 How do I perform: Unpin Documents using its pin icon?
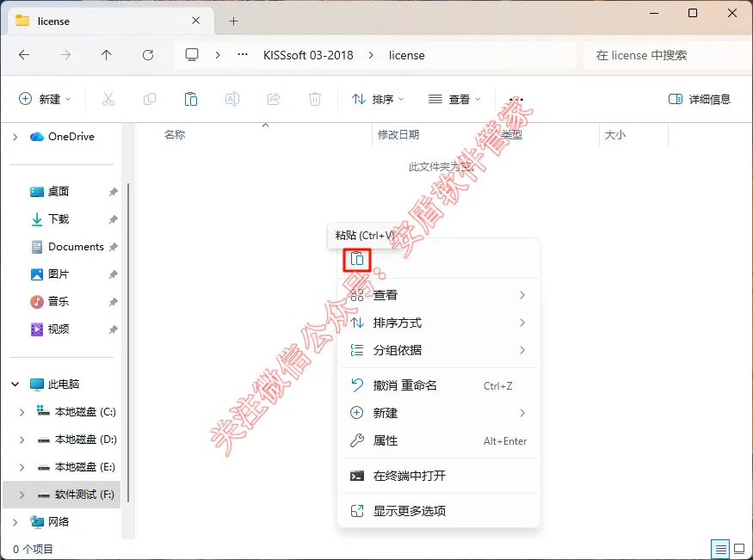pos(113,247)
